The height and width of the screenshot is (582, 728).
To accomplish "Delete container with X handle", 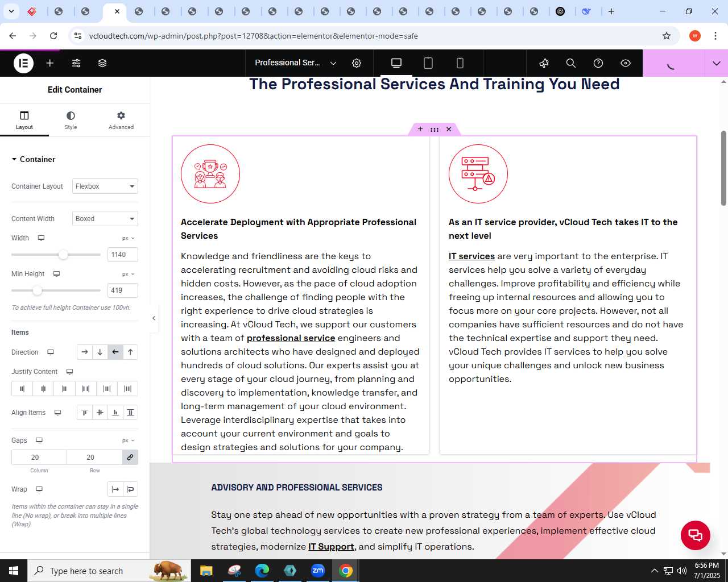I will pyautogui.click(x=449, y=130).
